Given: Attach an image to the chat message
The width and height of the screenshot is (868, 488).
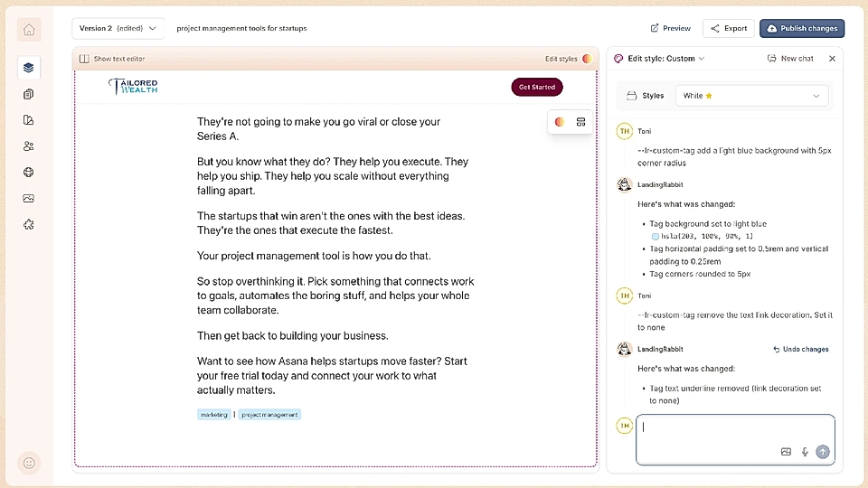Looking at the screenshot, I should (x=786, y=452).
